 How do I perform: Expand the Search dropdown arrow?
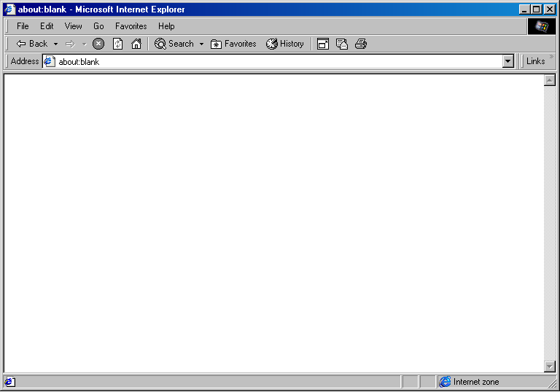click(201, 44)
